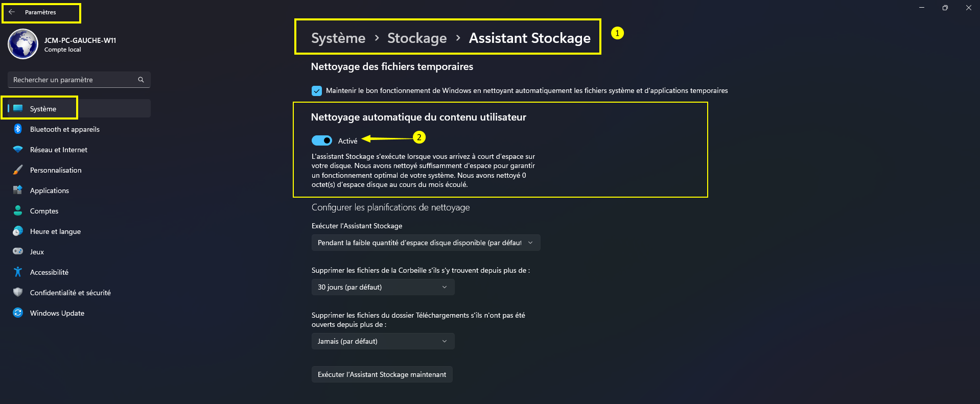Click the Windows Update icon
Screen dimensions: 980x404
18,313
